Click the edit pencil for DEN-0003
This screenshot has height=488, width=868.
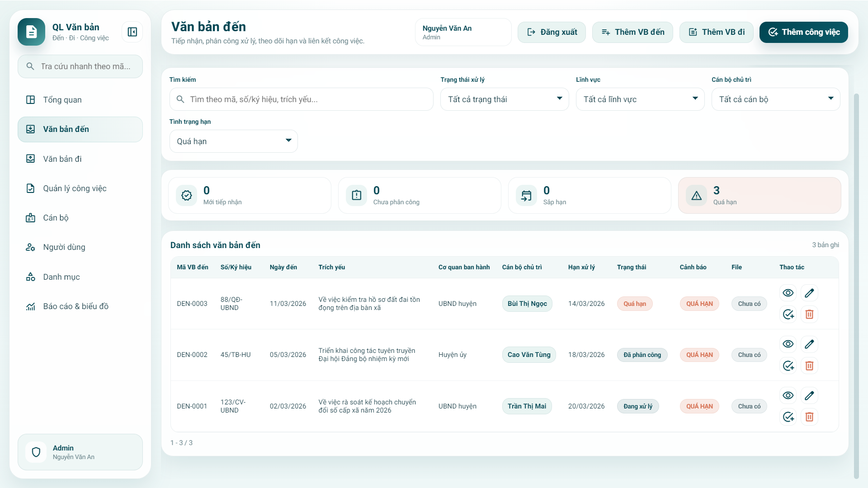click(809, 293)
